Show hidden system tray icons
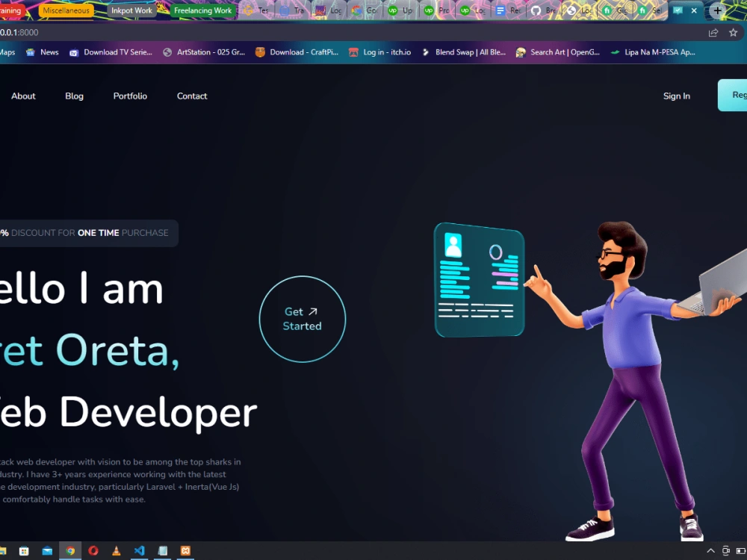The height and width of the screenshot is (560, 747). pyautogui.click(x=711, y=551)
